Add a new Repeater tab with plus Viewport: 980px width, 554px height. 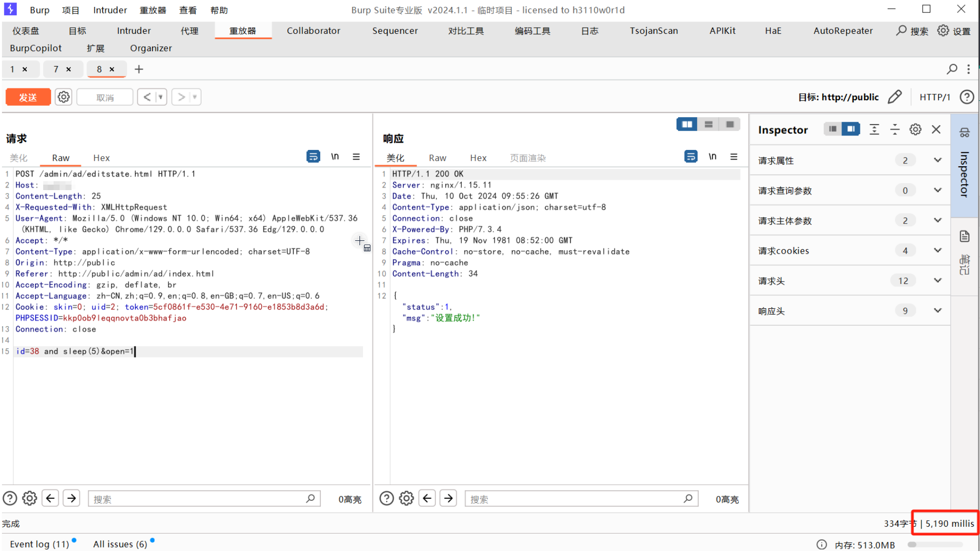[139, 69]
